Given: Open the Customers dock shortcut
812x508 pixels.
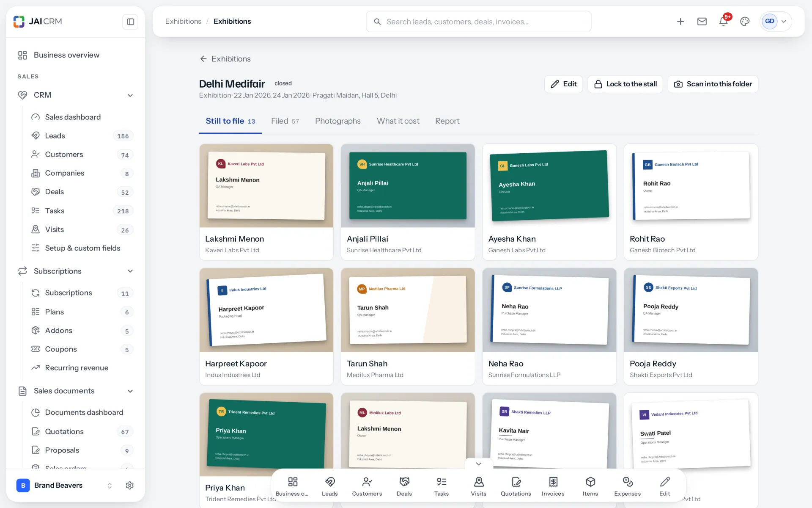Looking at the screenshot, I should (367, 486).
